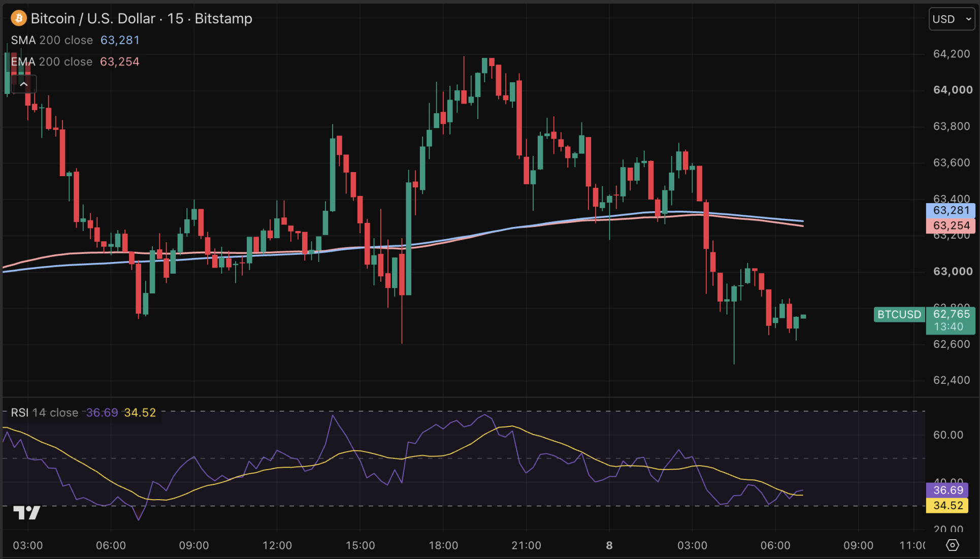Screen dimensions: 980x559
Task: Click the 60.00 RSI scale label
Action: 948,435
